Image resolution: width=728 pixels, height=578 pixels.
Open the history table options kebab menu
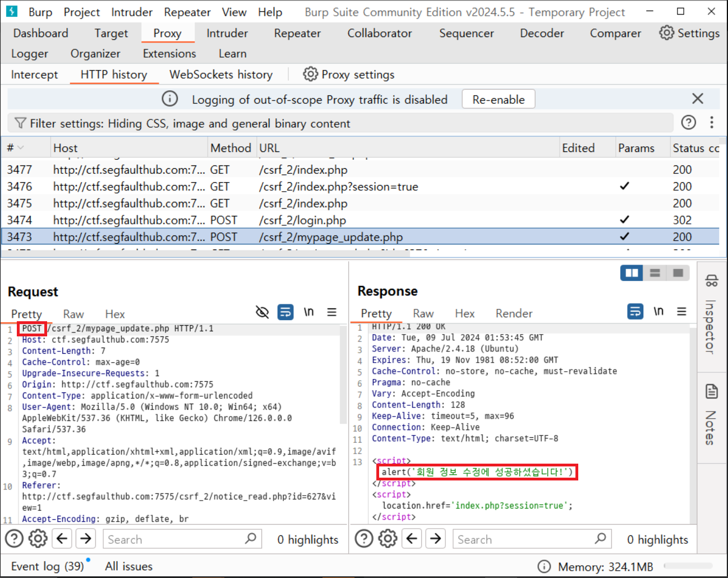712,122
